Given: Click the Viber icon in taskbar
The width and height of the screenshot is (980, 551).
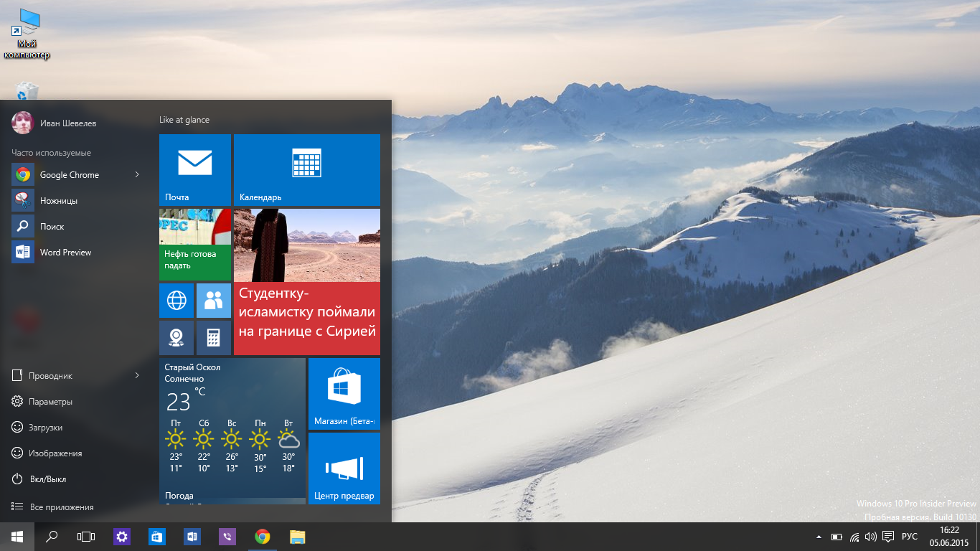Looking at the screenshot, I should click(227, 537).
